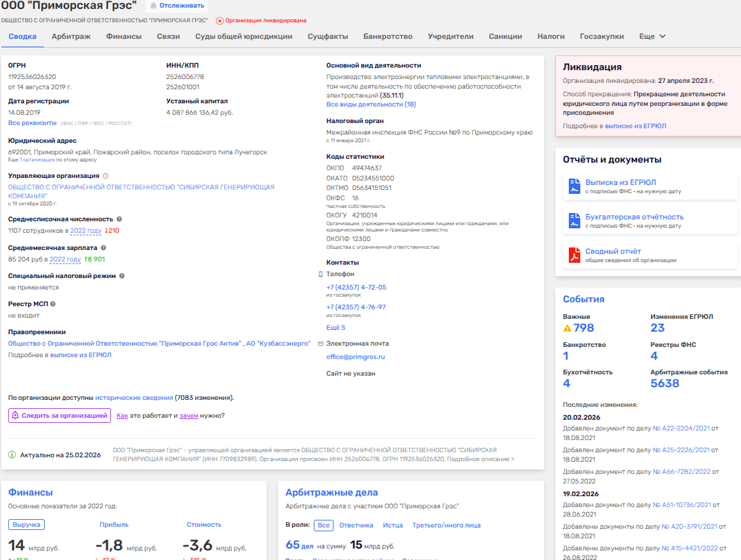Click document icon for Выписка из ЕГРЮЛ
Viewport: 741px width, 560px height.
click(x=574, y=186)
